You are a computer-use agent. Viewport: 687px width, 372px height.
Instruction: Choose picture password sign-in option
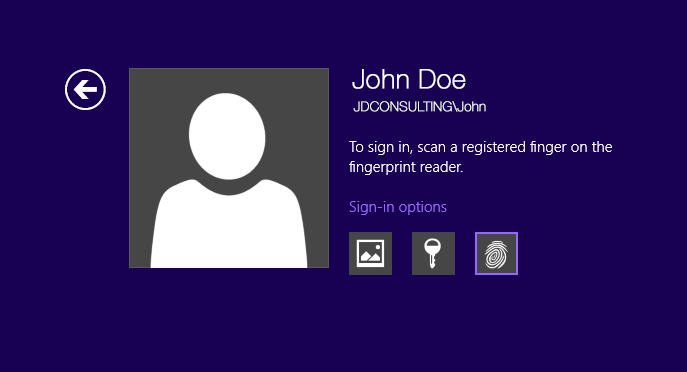[x=370, y=254]
